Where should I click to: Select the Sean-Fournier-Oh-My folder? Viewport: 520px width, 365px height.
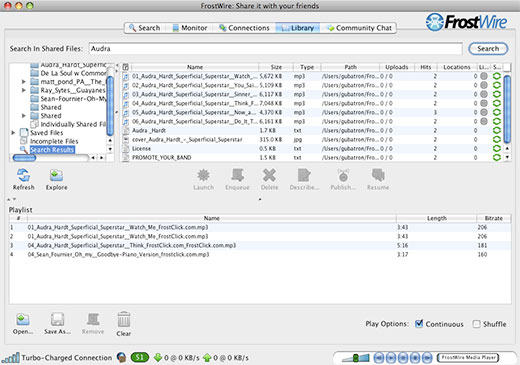pos(73,99)
